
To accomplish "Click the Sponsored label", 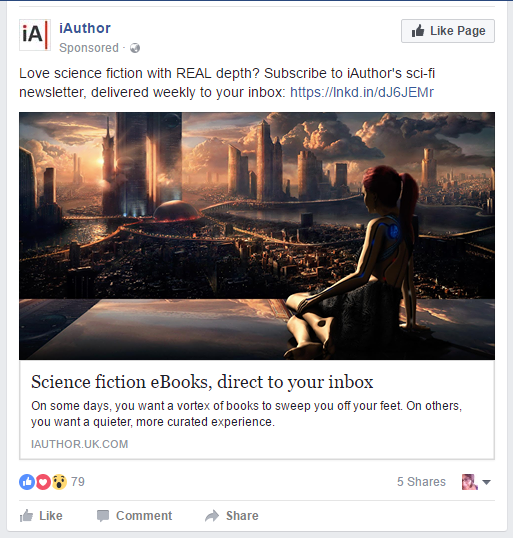I will (89, 48).
